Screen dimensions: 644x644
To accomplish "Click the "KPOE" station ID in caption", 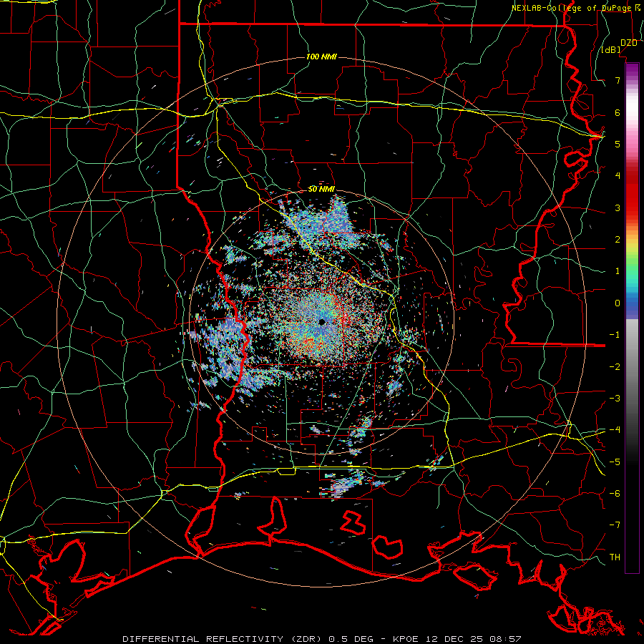I will (406, 639).
